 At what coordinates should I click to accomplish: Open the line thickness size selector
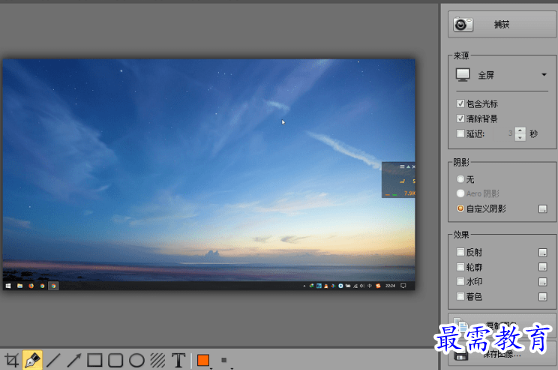coord(224,360)
